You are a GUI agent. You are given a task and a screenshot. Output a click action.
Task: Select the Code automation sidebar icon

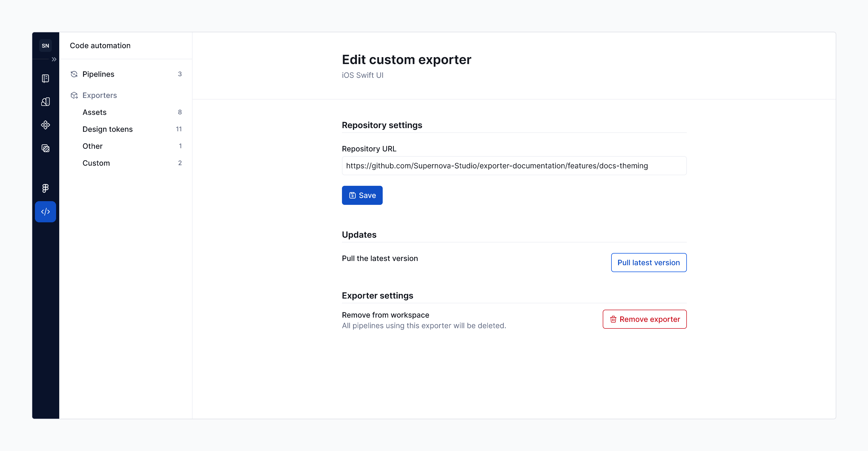point(45,211)
